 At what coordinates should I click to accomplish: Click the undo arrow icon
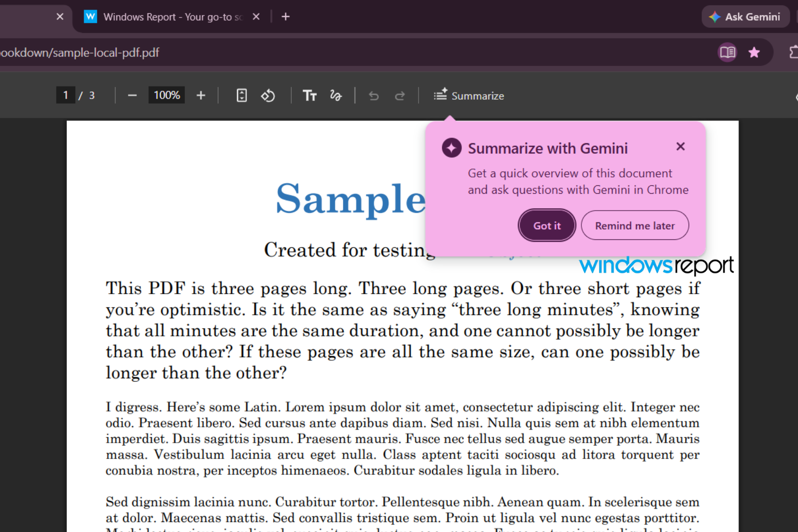tap(374, 96)
